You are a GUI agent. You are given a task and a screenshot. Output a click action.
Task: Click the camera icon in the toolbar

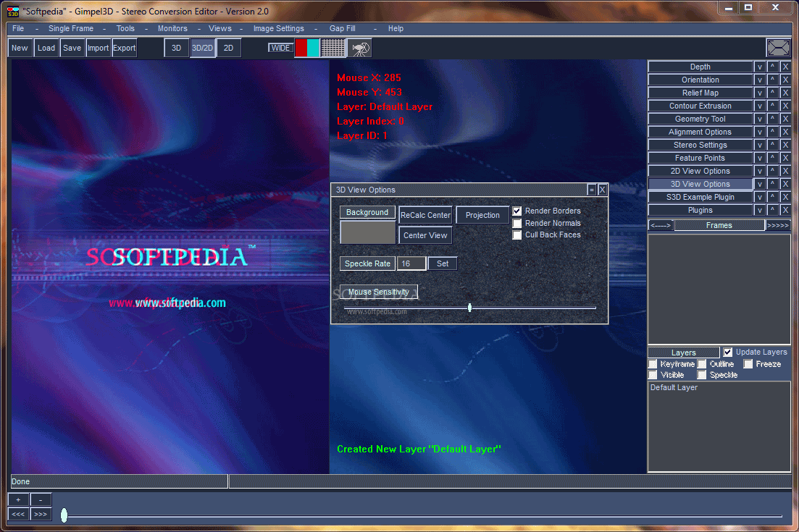[x=360, y=48]
